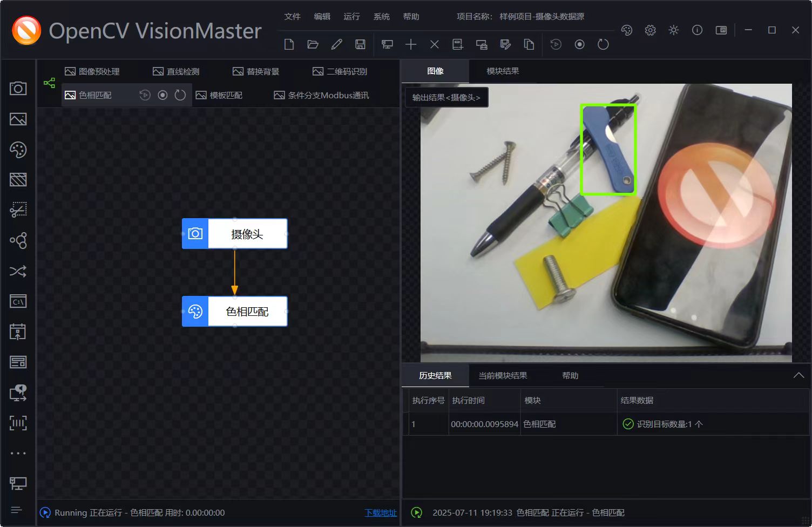Screen dimensions: 812x527
Task: Click the pencil edit icon in top toolbar
Action: (336, 44)
